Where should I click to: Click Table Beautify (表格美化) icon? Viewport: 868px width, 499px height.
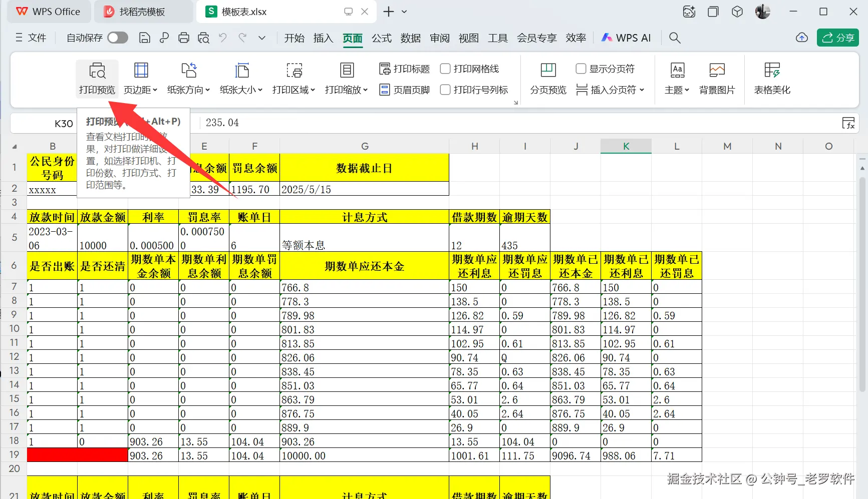point(772,78)
